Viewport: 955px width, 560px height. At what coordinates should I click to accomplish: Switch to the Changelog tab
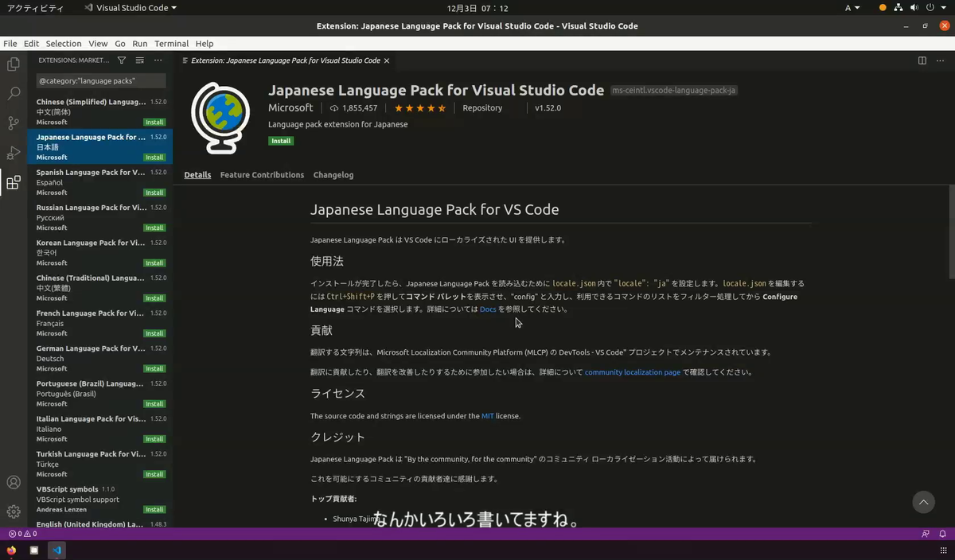[x=333, y=174]
